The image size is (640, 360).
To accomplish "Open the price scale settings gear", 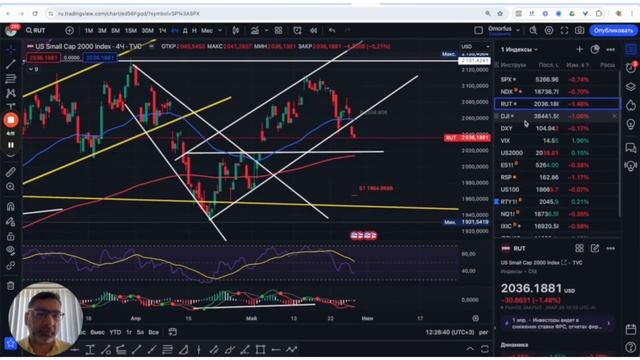I will (x=476, y=318).
